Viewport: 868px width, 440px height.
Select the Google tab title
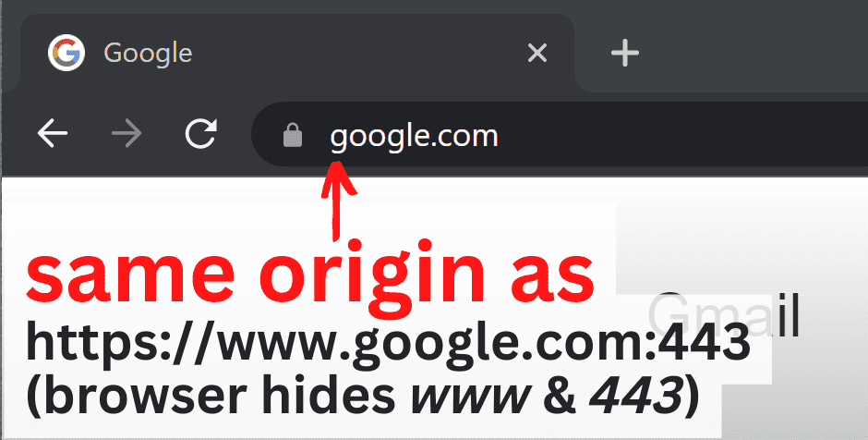148,54
